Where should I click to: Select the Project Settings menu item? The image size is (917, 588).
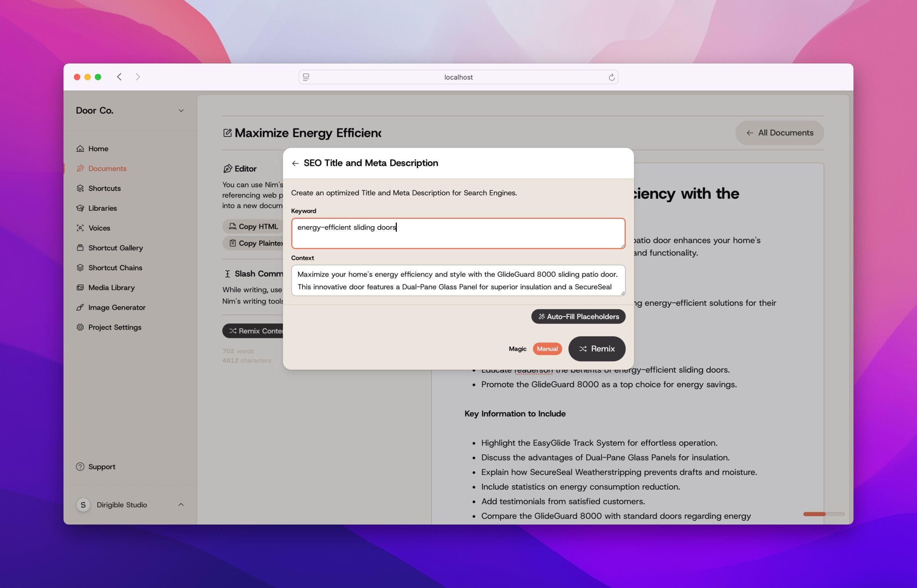115,327
